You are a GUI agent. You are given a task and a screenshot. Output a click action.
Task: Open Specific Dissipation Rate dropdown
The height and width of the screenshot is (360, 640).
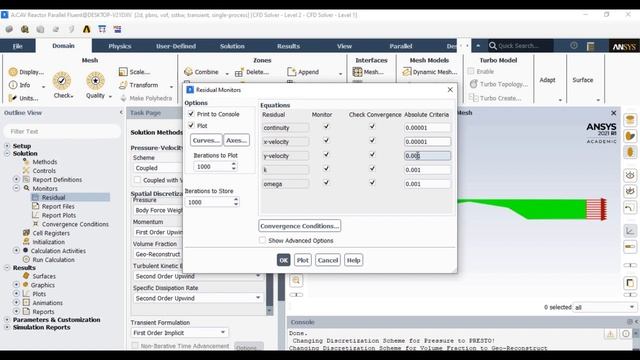coord(198,298)
